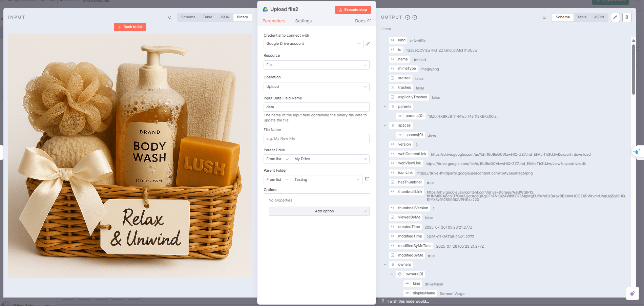Click the Back to list button
The image size is (644, 306).
pos(130,27)
